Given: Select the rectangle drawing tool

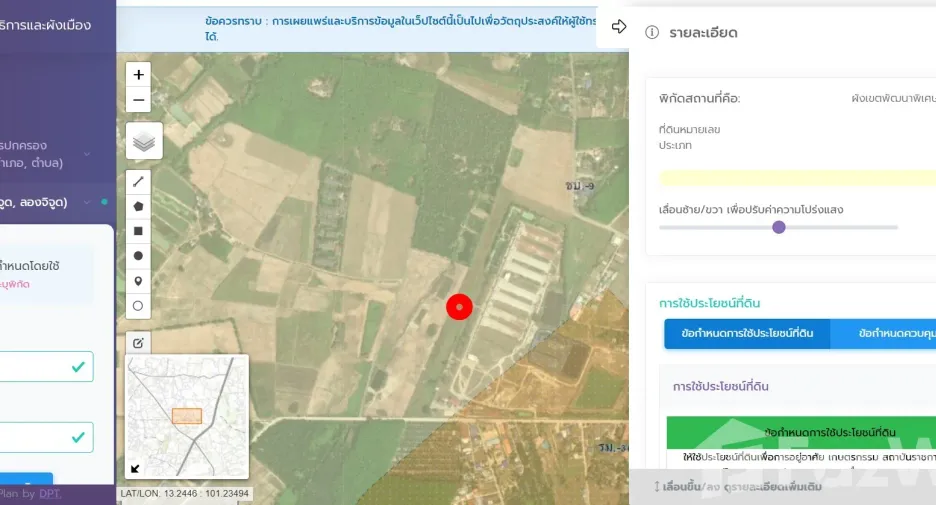Looking at the screenshot, I should pyautogui.click(x=138, y=231).
